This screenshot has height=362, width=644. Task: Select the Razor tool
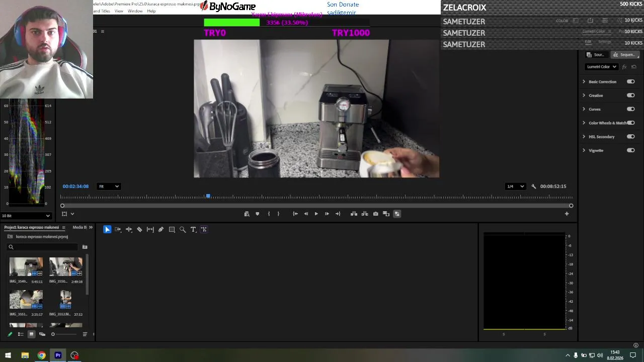tap(139, 229)
